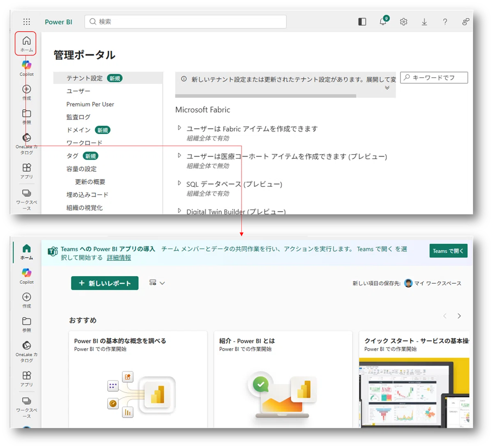Click the Teams logo icon in banner
This screenshot has width=493, height=448.
click(53, 252)
